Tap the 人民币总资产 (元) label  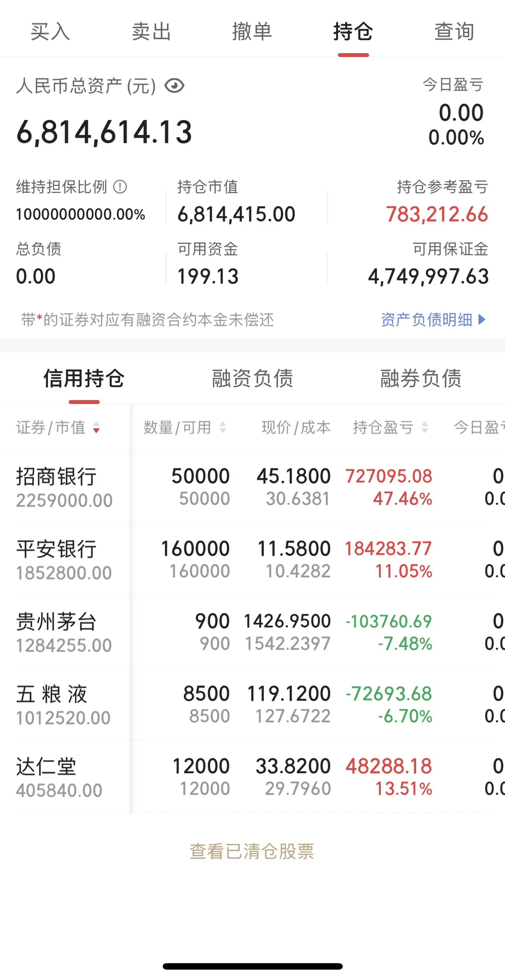point(86,86)
